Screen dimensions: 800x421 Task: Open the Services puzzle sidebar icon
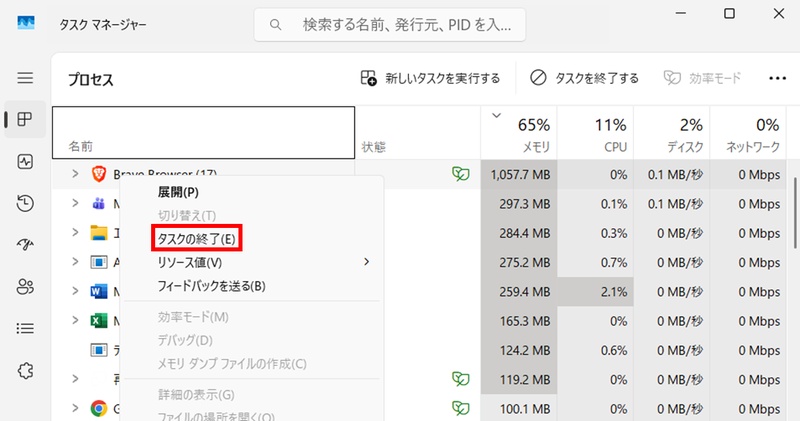tap(25, 370)
